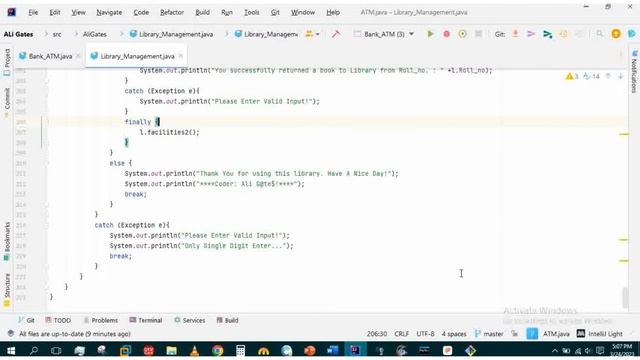
Task: Open the File menu
Action: (33, 12)
